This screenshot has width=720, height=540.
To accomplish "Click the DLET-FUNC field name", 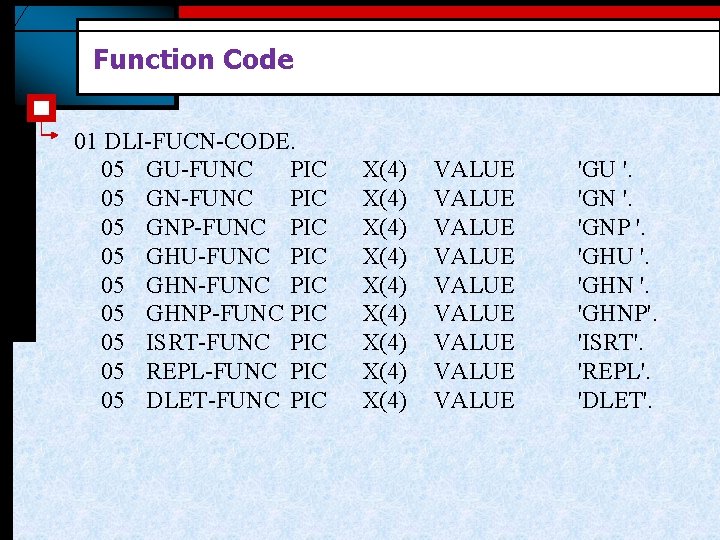I will click(213, 400).
